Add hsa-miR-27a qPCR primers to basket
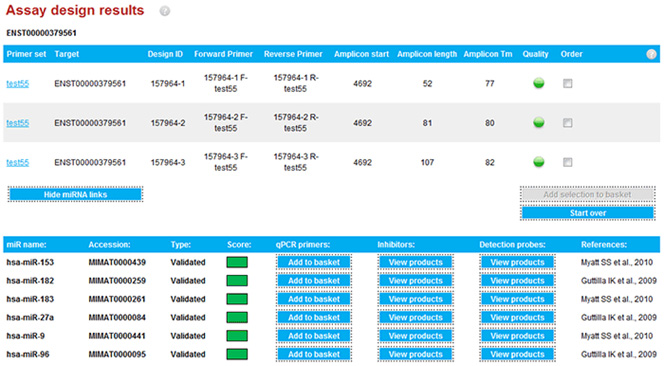Screen dimensions: 665x366 pyautogui.click(x=314, y=317)
